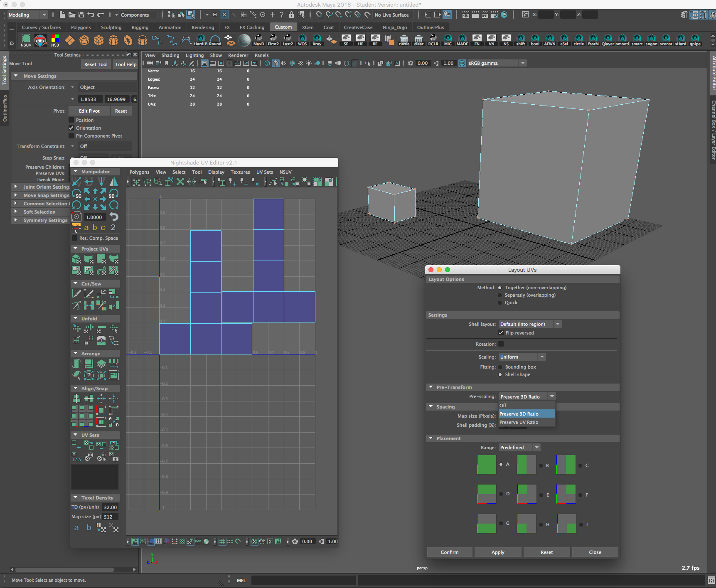Collapse the Texel Density section

(75, 498)
